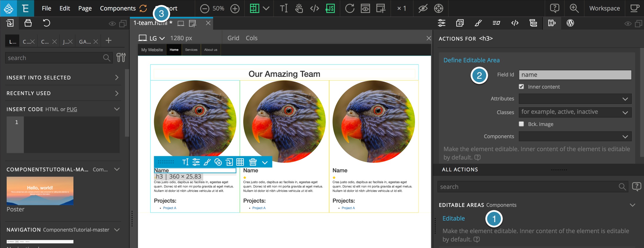Viewport: 644px width, 248px height.
Task: Close the 1-team.html tab
Action: click(x=208, y=23)
